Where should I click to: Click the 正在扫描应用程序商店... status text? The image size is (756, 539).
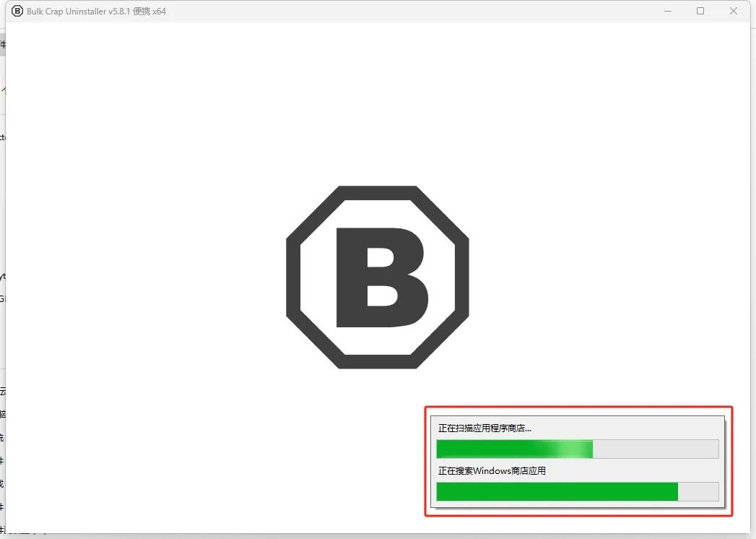coord(485,428)
